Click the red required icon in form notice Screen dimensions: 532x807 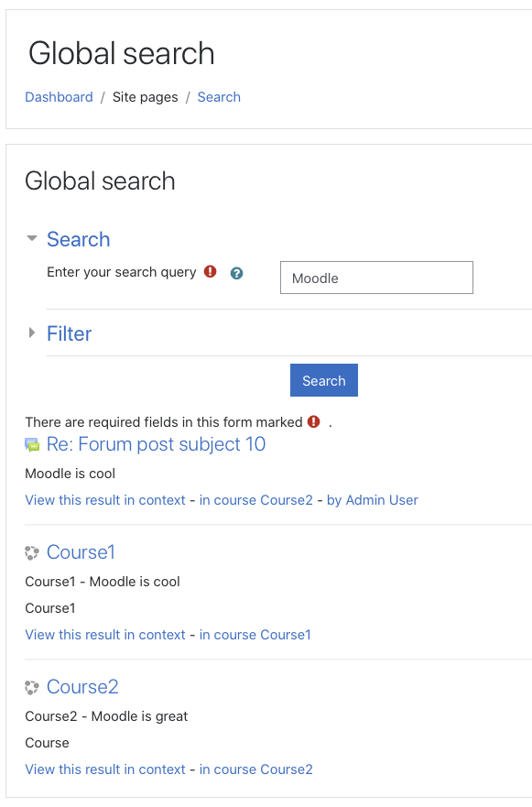tap(313, 422)
